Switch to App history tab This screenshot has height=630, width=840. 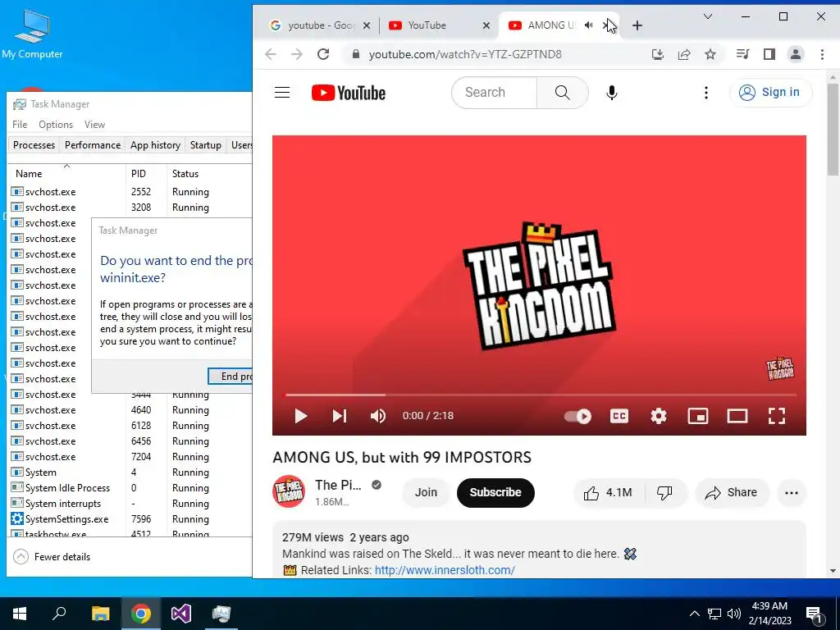tap(155, 145)
